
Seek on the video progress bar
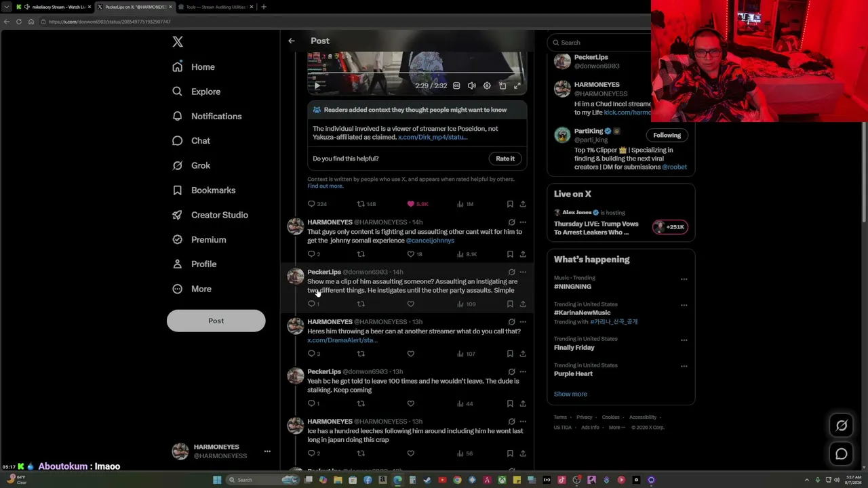coord(416,73)
